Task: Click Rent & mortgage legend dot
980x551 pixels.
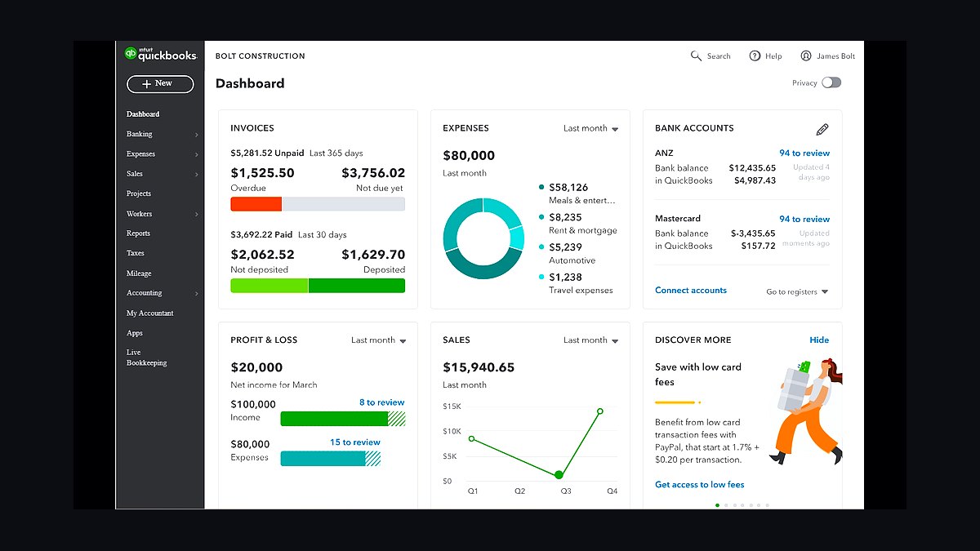Action: click(541, 217)
